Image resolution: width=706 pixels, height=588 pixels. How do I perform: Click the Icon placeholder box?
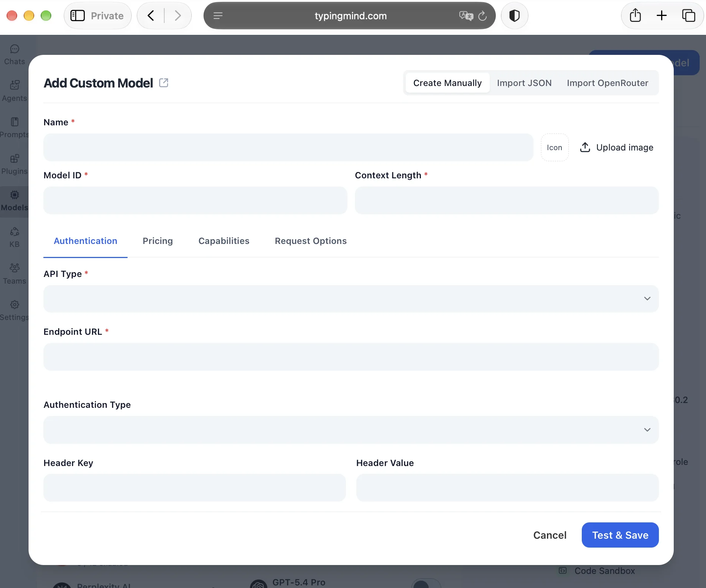point(554,148)
